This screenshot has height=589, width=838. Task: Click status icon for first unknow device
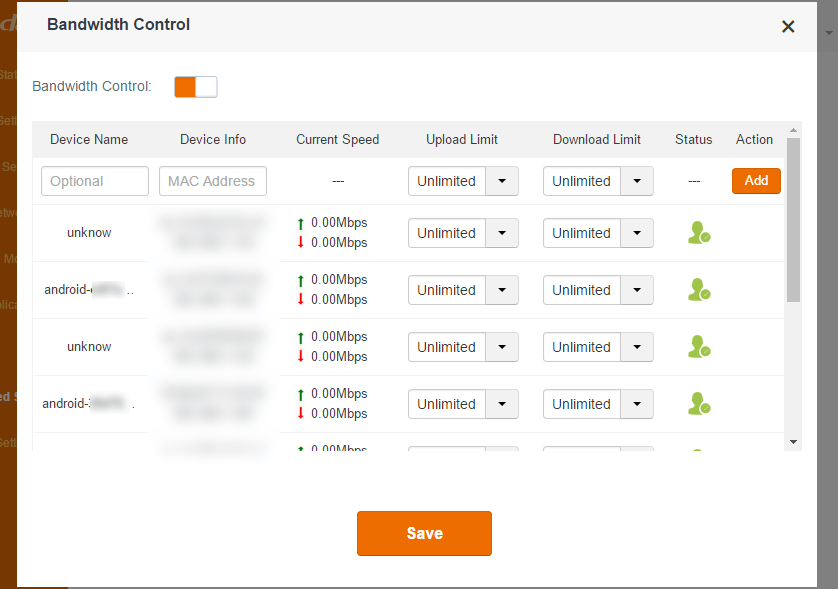coord(698,233)
